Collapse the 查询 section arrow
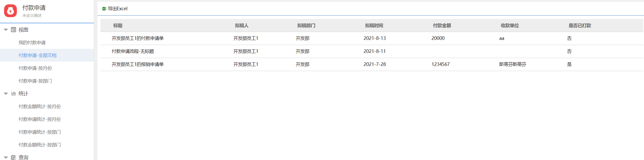 [6, 157]
